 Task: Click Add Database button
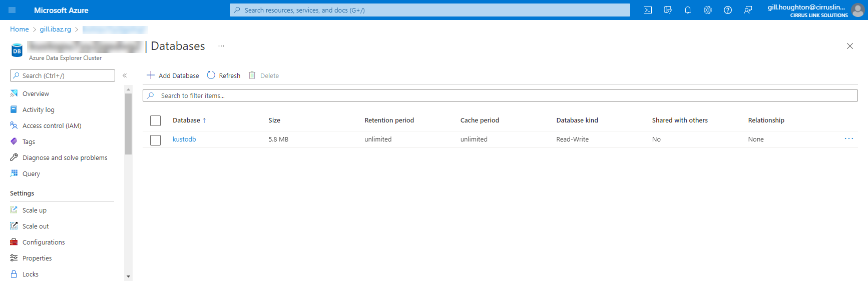pos(173,75)
